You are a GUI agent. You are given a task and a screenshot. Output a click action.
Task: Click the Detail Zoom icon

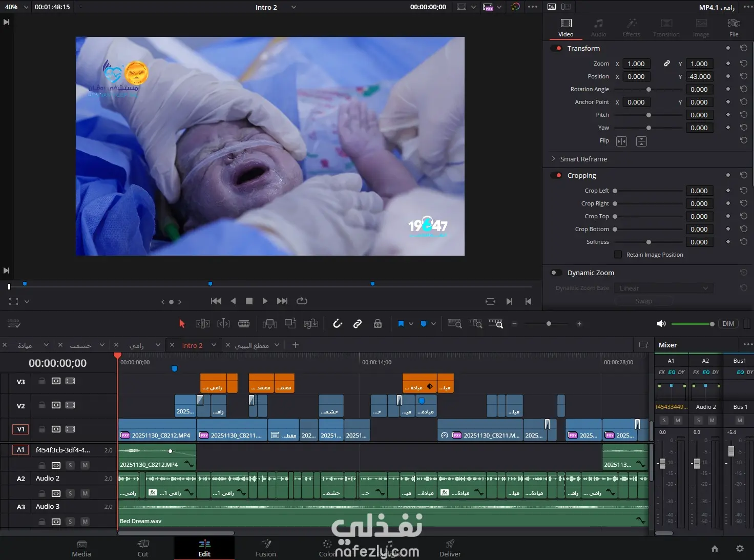pos(475,324)
